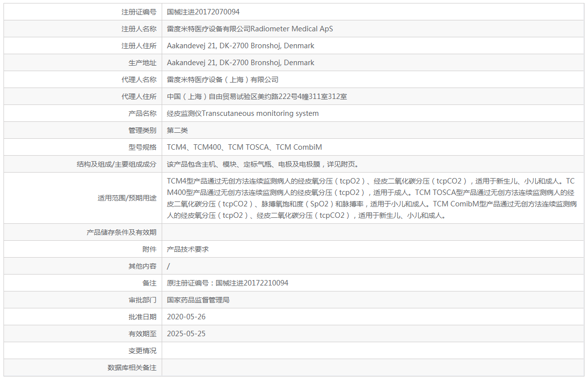
Task: Select the 代理人住所 label
Action: click(139, 96)
